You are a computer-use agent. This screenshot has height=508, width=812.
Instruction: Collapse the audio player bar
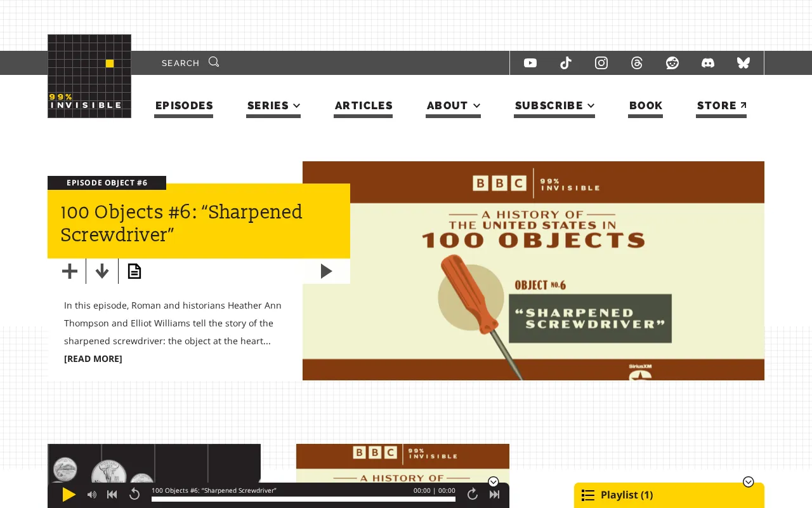coord(494,482)
